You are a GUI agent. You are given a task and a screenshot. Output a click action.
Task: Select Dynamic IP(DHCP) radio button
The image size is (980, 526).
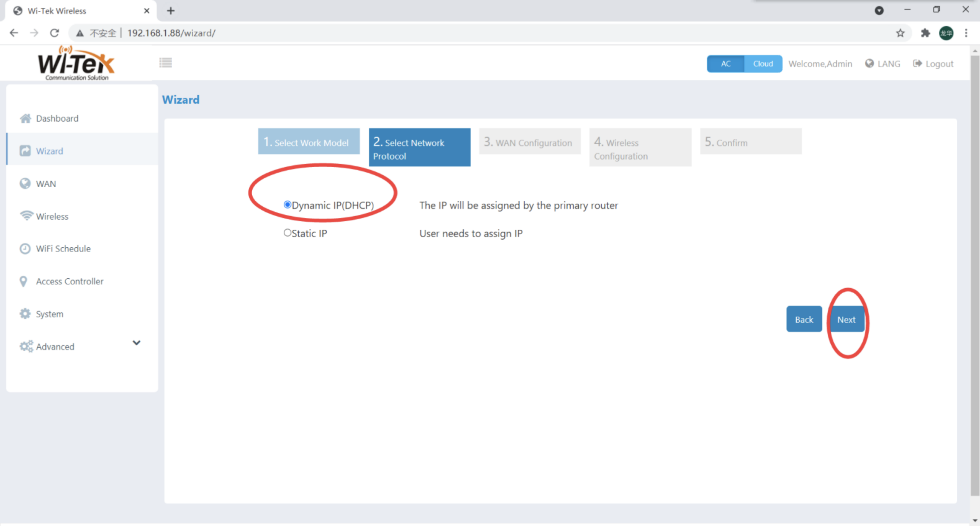tap(287, 204)
